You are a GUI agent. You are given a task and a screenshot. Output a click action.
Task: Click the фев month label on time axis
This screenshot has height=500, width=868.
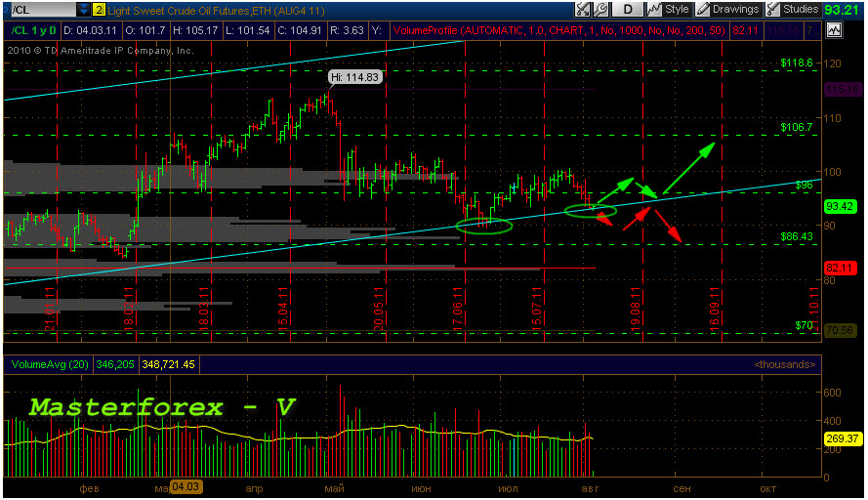[x=89, y=488]
